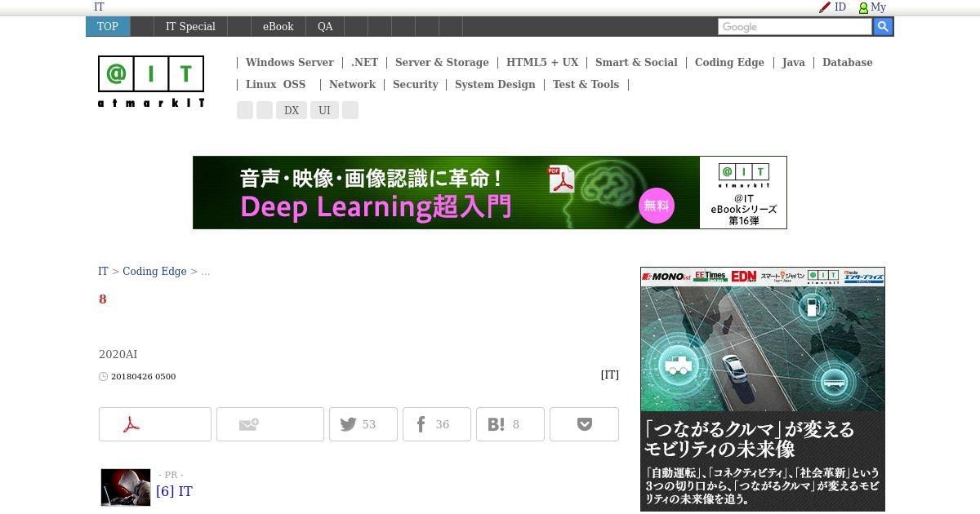
Task: Click the clock icon beside article date
Action: [104, 377]
